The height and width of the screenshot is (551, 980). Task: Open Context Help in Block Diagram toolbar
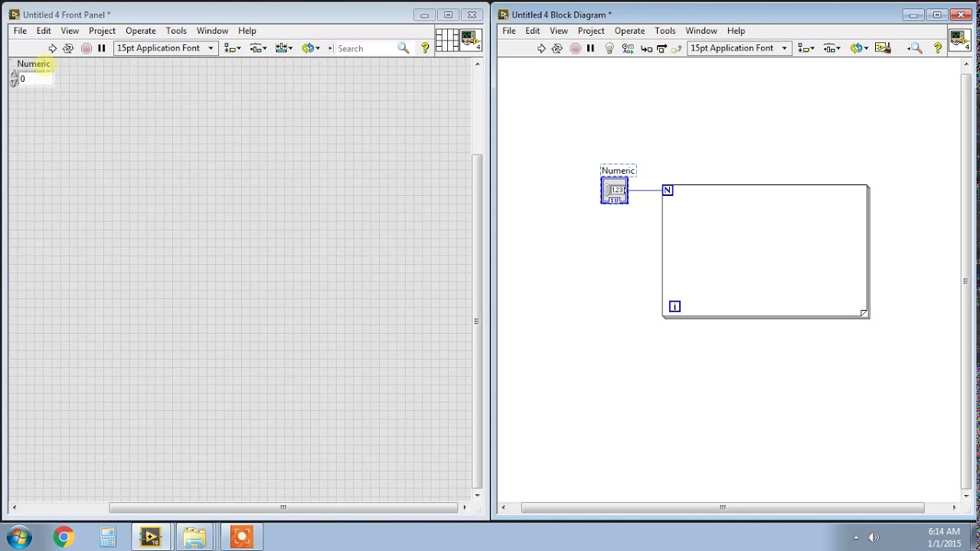[938, 48]
